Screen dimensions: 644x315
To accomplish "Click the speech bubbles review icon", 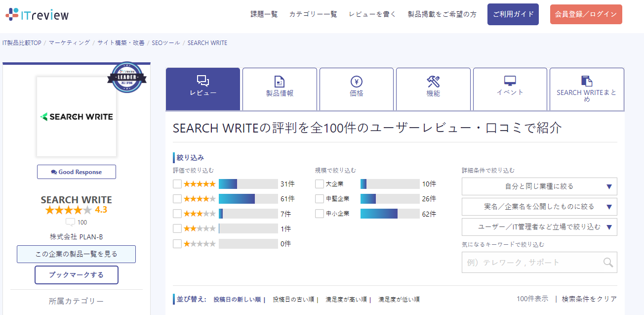I will click(x=203, y=81).
